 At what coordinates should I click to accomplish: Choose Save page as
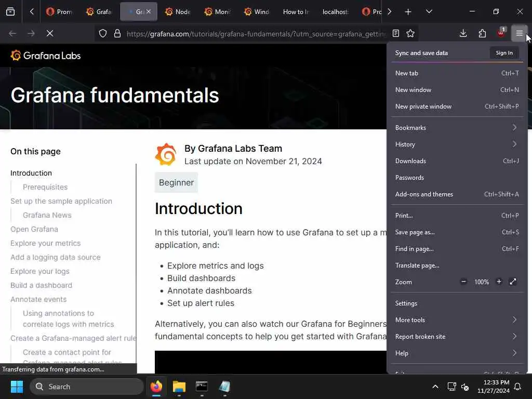[457, 232]
